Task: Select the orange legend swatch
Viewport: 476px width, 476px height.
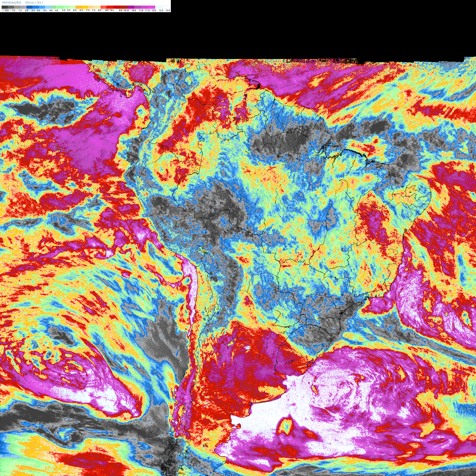Action: [x=79, y=7]
